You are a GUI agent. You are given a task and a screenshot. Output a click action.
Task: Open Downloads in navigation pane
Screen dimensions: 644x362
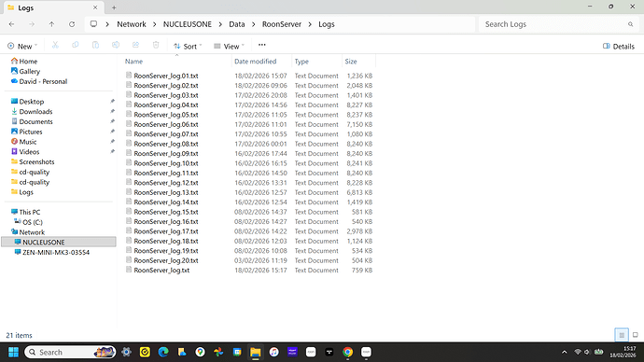pos(32,112)
